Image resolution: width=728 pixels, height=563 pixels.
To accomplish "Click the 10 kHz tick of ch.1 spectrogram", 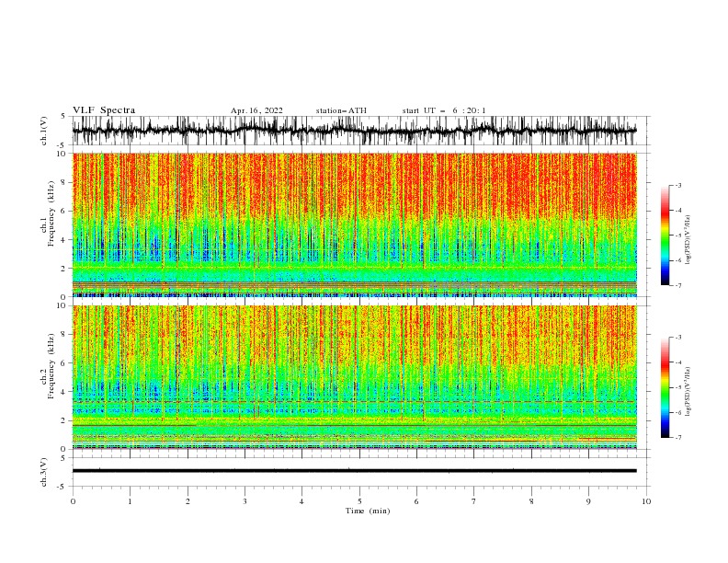I will tap(63, 154).
